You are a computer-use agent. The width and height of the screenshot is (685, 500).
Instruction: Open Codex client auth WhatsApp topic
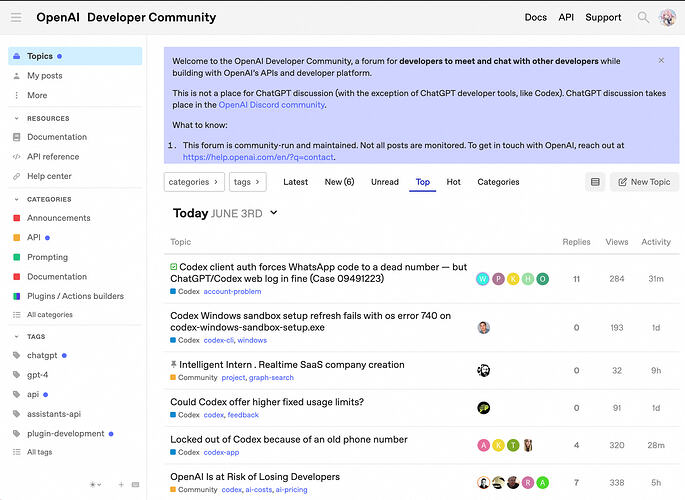coord(318,272)
